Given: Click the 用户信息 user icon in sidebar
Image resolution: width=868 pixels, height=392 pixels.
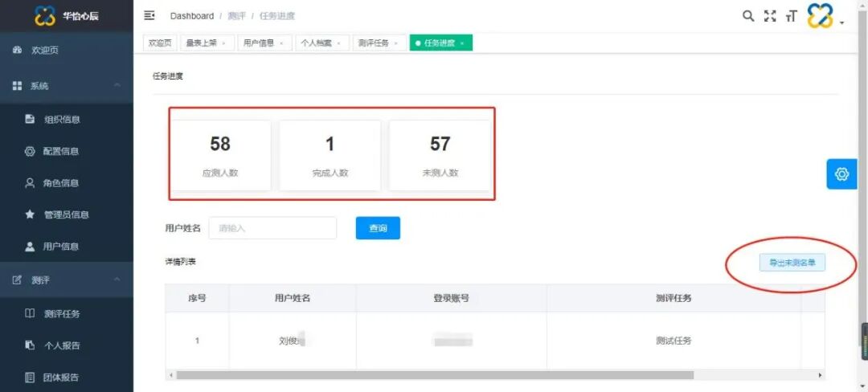Looking at the screenshot, I should (x=30, y=247).
